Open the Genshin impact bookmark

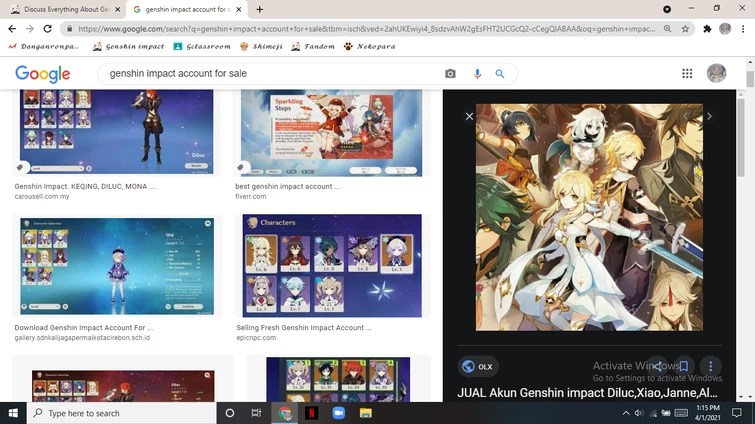128,46
